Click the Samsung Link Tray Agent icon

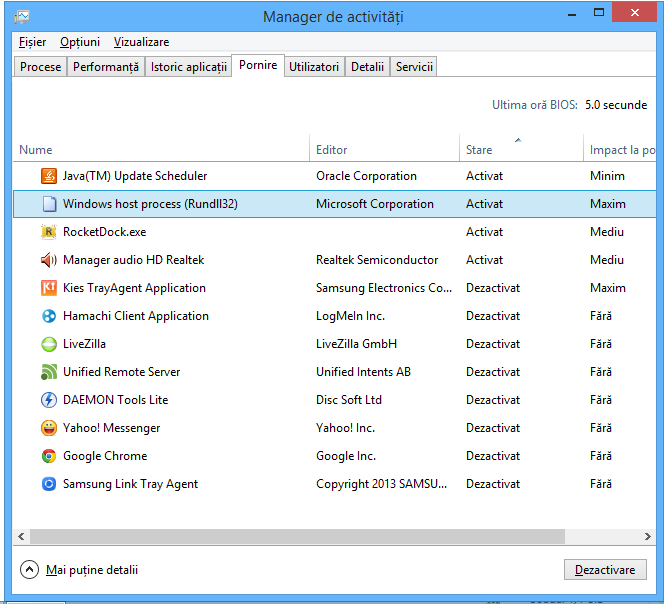[x=49, y=484]
